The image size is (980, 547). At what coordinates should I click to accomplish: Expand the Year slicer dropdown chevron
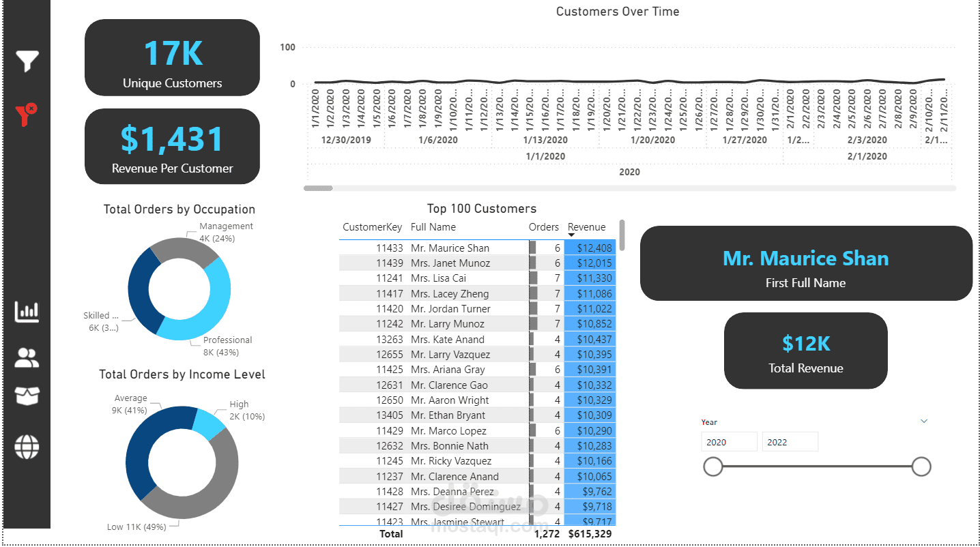pos(924,422)
